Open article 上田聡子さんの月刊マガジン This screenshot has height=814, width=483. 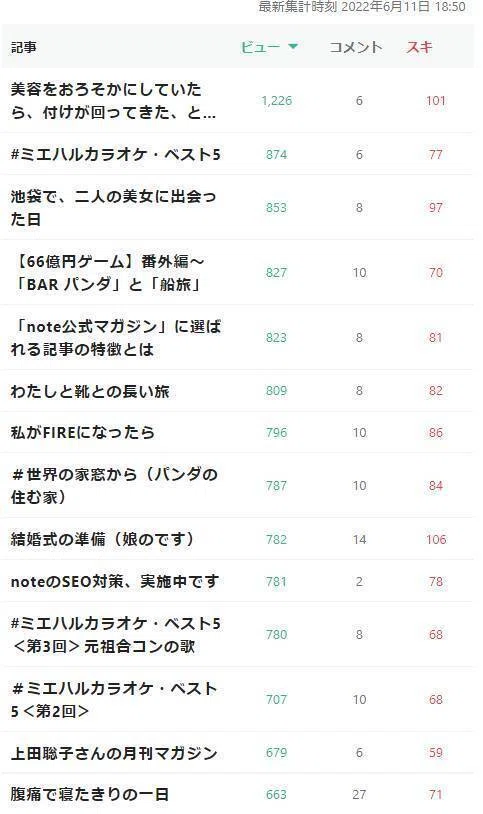tap(114, 753)
